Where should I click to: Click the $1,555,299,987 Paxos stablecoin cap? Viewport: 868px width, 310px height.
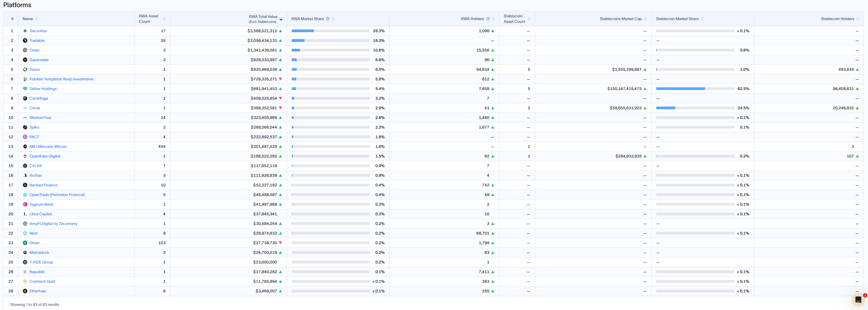pos(627,70)
